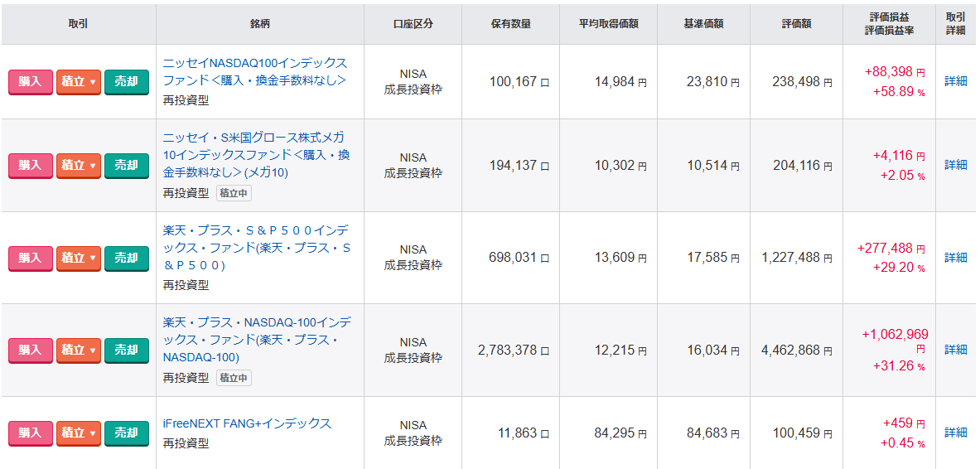Open 楽天・プラス・NASDAQ-100インデックス・ファンド link
The height and width of the screenshot is (469, 980).
257,341
